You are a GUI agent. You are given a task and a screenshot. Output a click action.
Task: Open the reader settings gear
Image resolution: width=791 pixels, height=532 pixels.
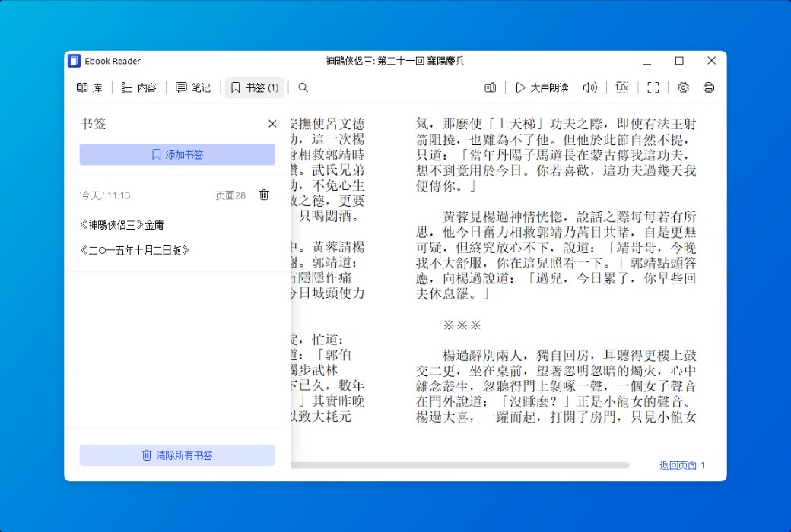click(x=682, y=87)
